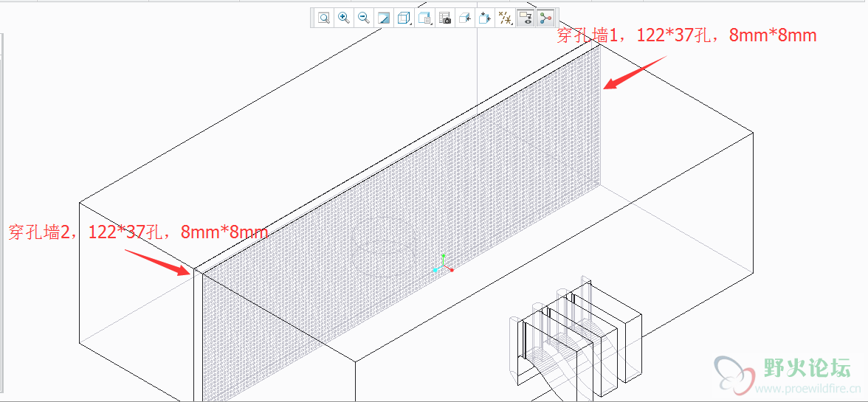This screenshot has width=868, height=402.
Task: Select the small pump assembly beside the tank
Action: click(576, 337)
